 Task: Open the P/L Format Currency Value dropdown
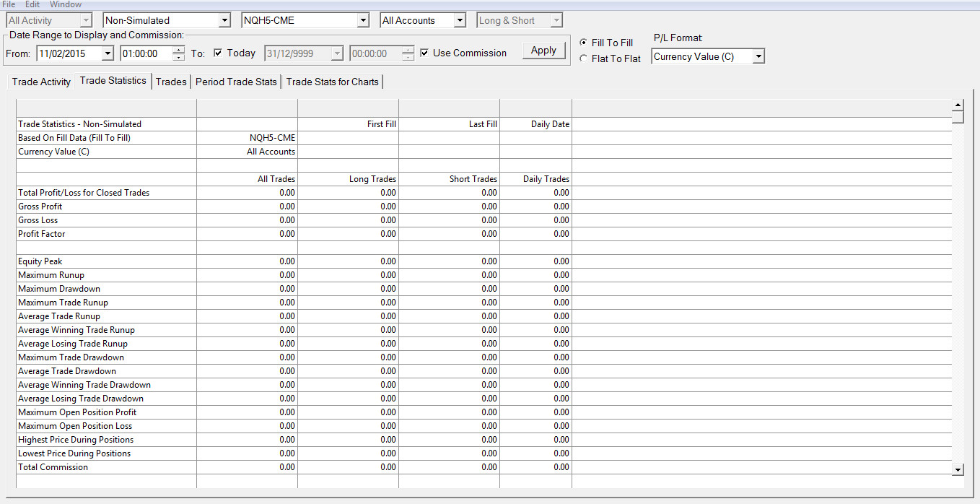pyautogui.click(x=758, y=56)
